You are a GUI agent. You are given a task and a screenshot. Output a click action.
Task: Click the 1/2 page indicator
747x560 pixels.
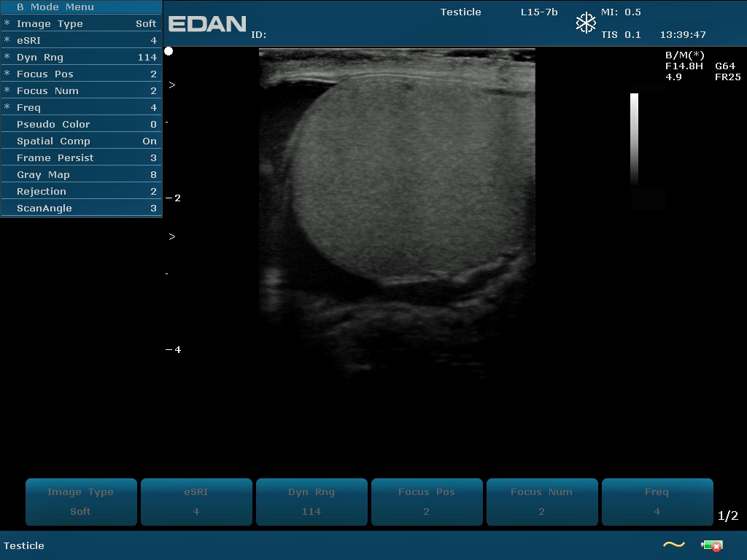[727, 516]
